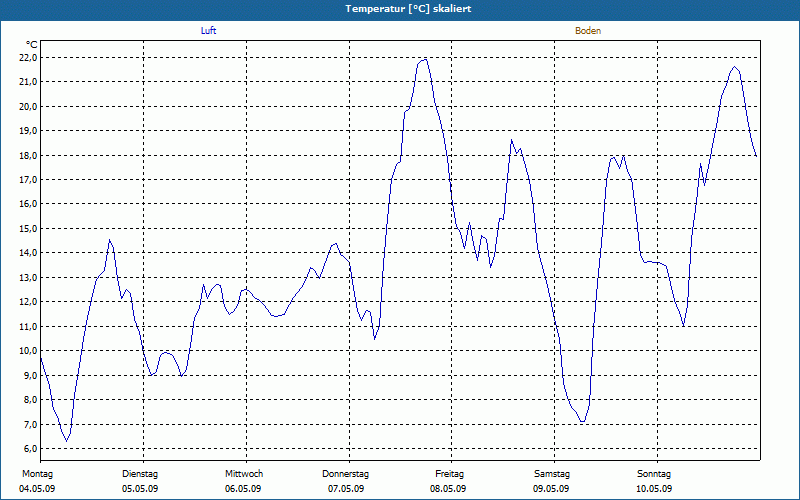Click the °C unit label on the axis

coord(32,45)
